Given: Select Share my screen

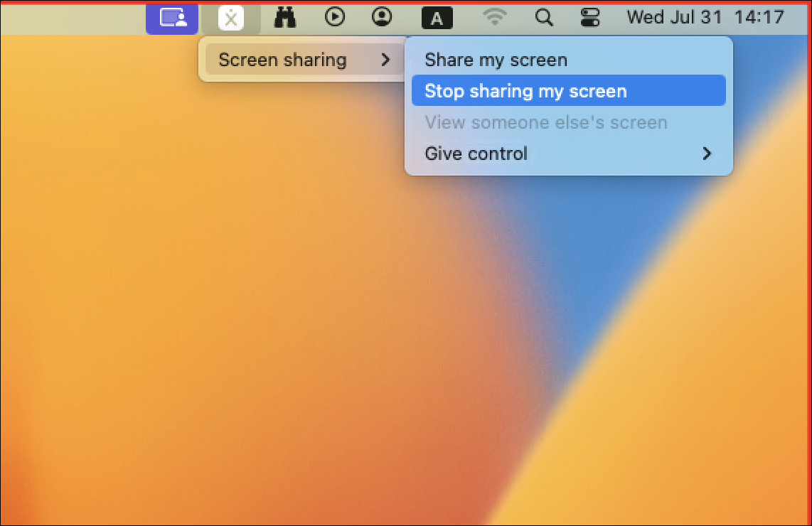Looking at the screenshot, I should [x=569, y=60].
